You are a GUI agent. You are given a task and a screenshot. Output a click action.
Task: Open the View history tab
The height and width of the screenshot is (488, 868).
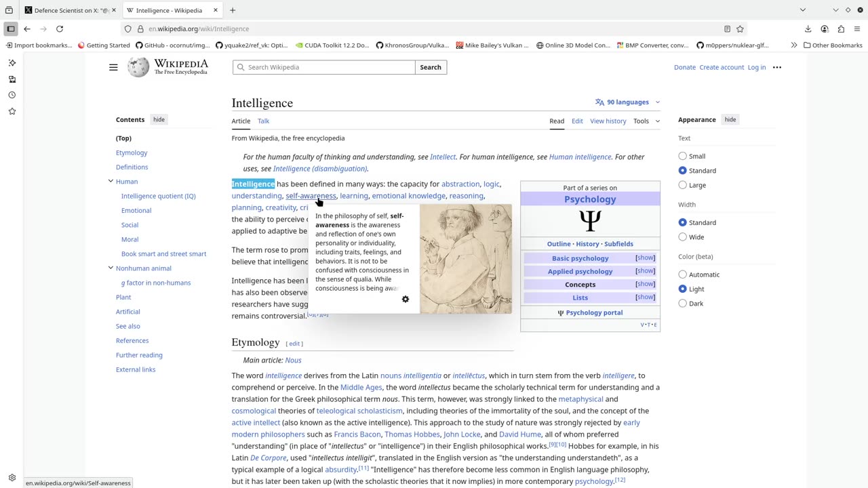608,121
